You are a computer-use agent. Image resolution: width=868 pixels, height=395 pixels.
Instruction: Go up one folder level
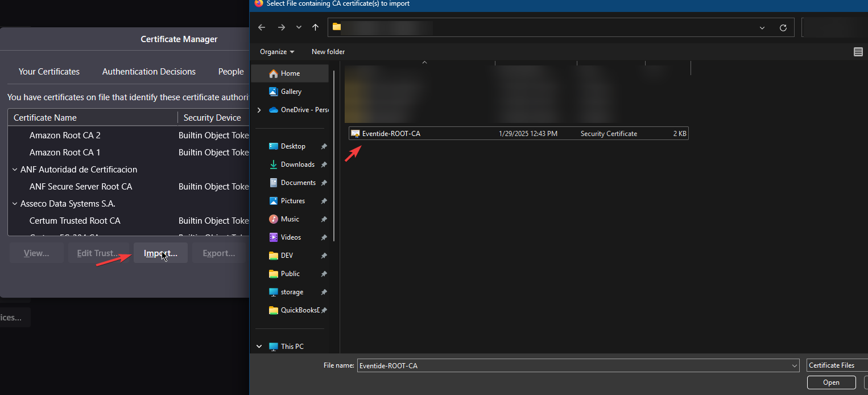point(315,27)
